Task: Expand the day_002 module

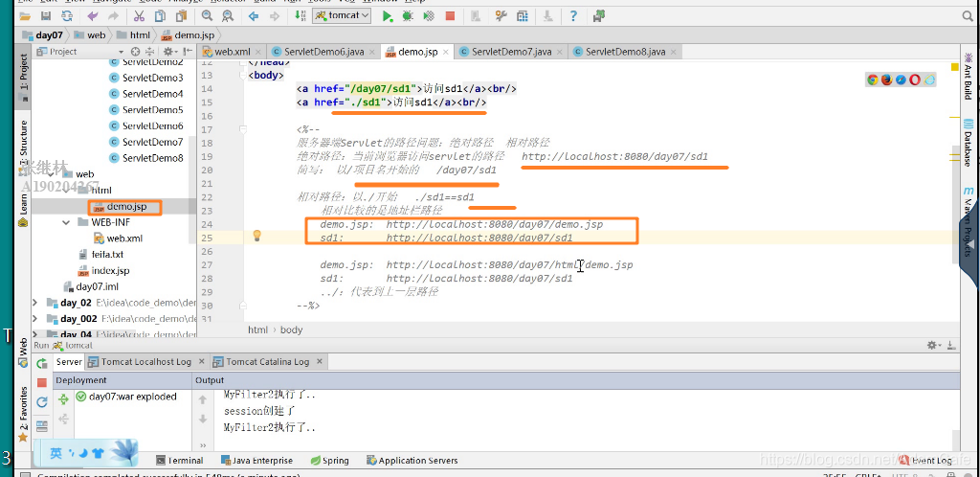Action: [35, 319]
